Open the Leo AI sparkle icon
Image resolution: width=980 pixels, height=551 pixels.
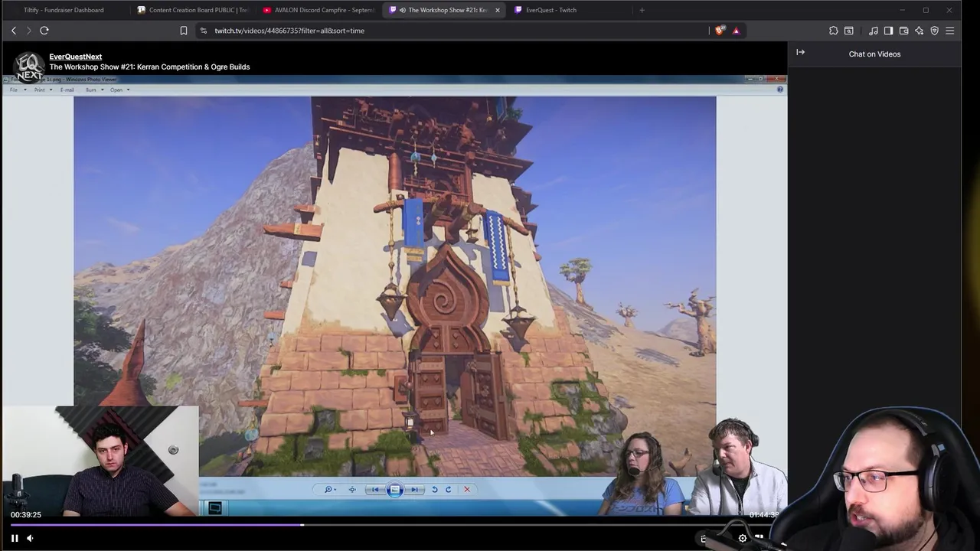tap(920, 31)
